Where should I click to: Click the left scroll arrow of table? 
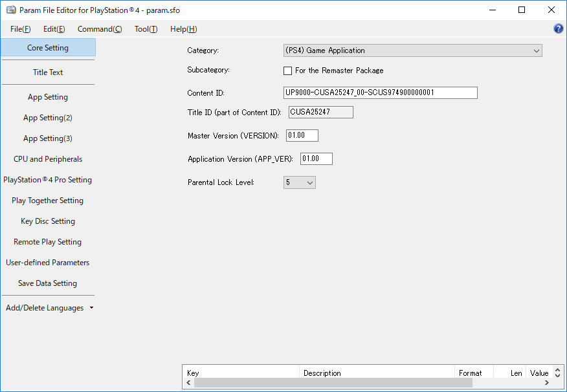[188, 382]
